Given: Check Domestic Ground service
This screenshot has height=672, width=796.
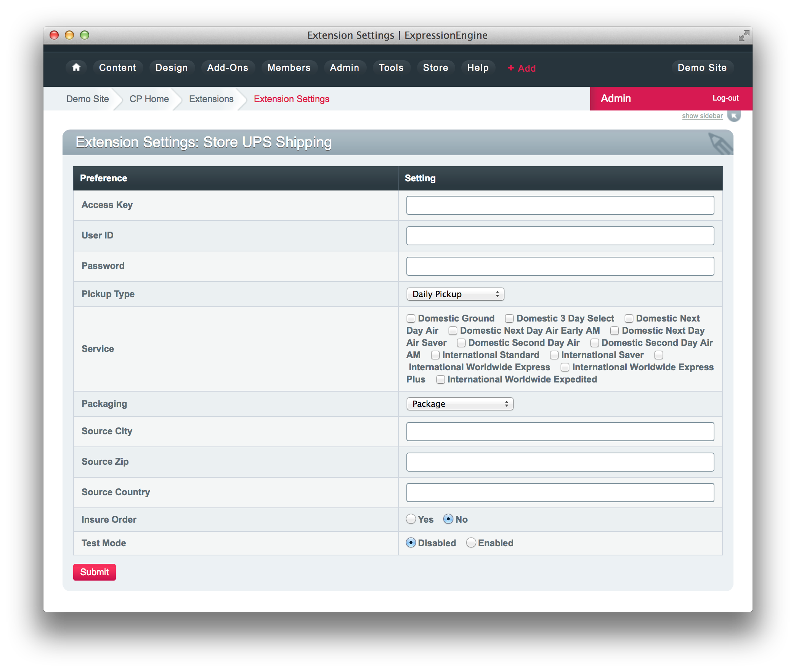Looking at the screenshot, I should point(411,318).
